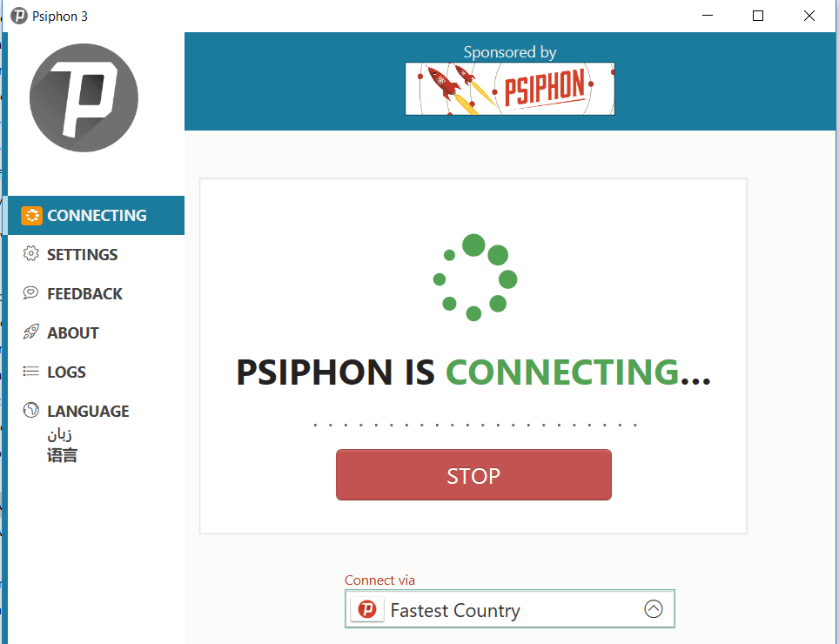Open the Fastest Country dropdown
Viewport: 839px width, 644px height.
click(x=510, y=609)
